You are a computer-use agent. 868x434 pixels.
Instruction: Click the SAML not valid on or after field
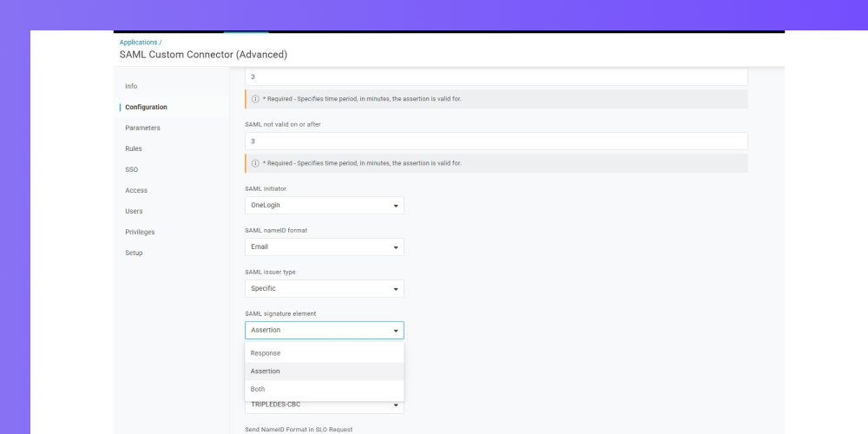coord(496,141)
